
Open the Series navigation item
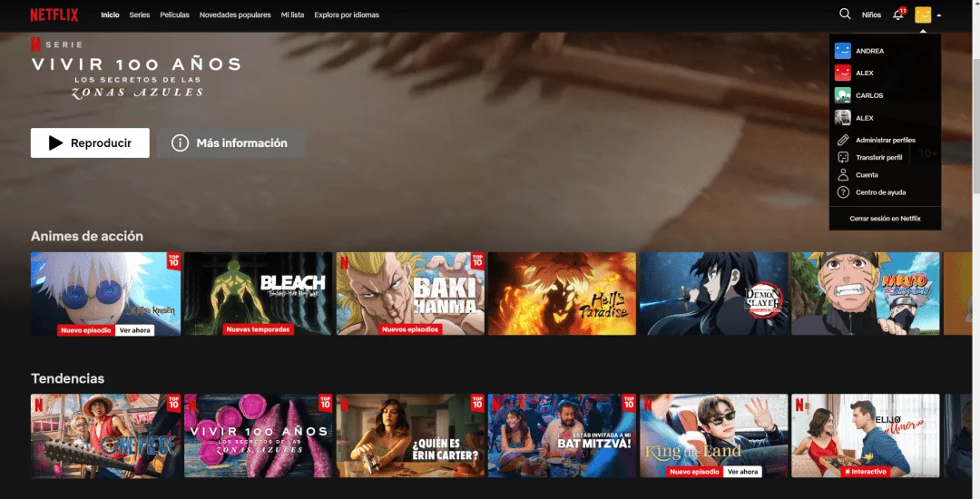click(x=140, y=15)
